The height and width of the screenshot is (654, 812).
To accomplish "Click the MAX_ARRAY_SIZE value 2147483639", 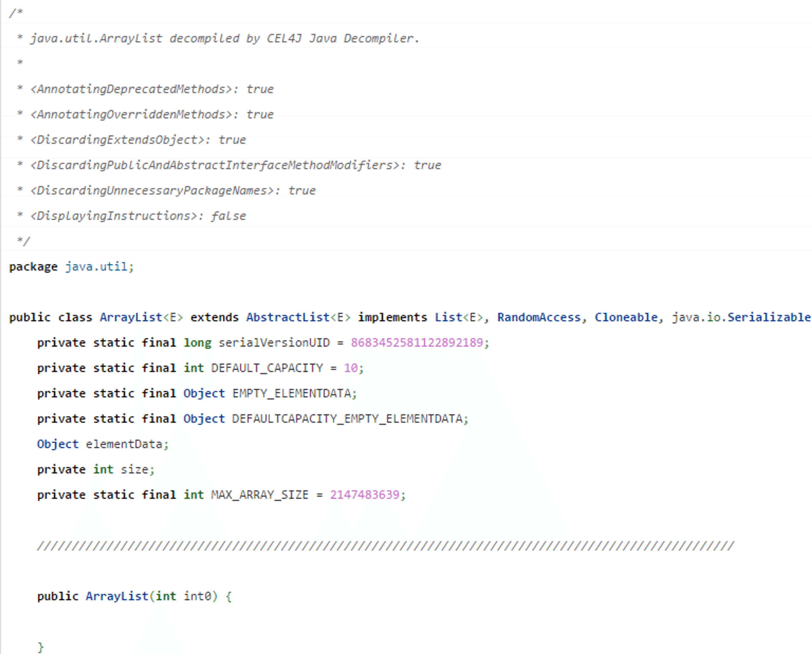I will (365, 495).
